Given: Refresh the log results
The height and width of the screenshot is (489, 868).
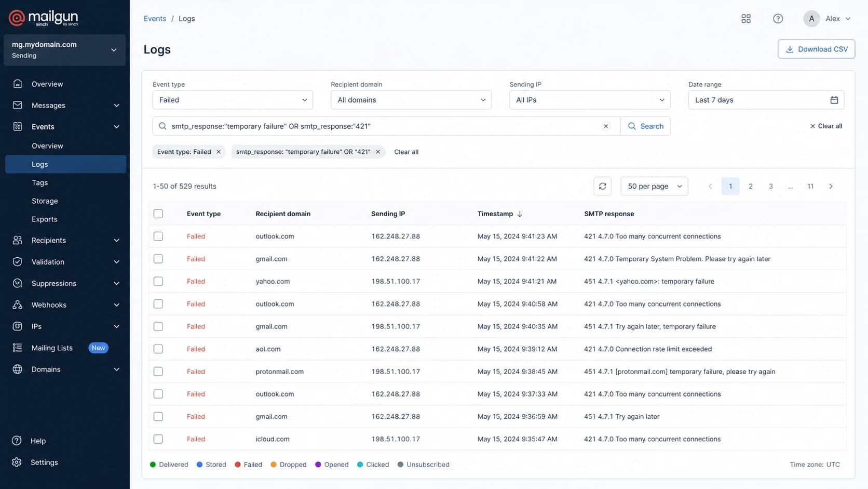Looking at the screenshot, I should click(x=602, y=186).
